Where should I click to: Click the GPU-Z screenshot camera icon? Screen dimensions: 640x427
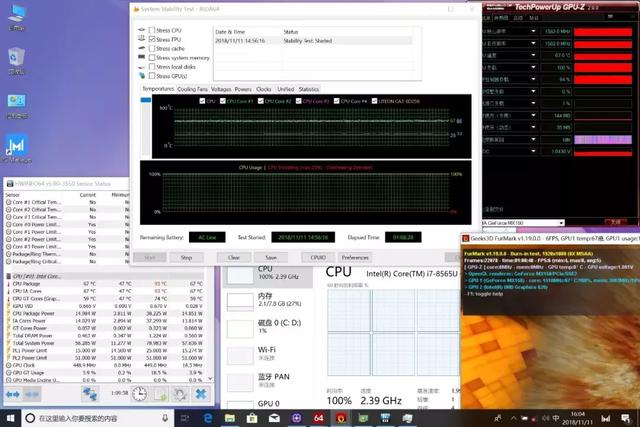point(611,17)
